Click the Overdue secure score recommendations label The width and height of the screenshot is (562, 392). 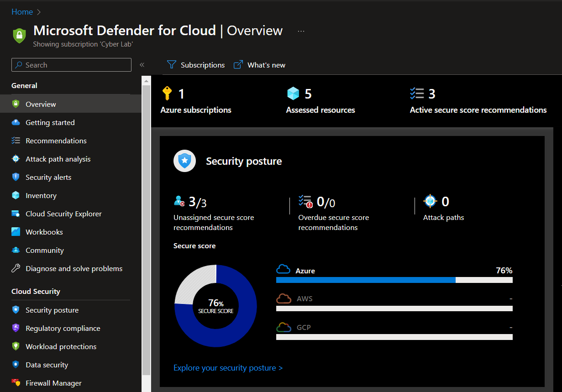334,223
